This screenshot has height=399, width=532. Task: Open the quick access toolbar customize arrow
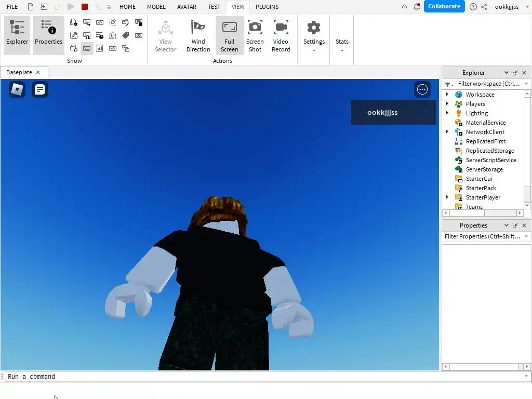(x=109, y=7)
